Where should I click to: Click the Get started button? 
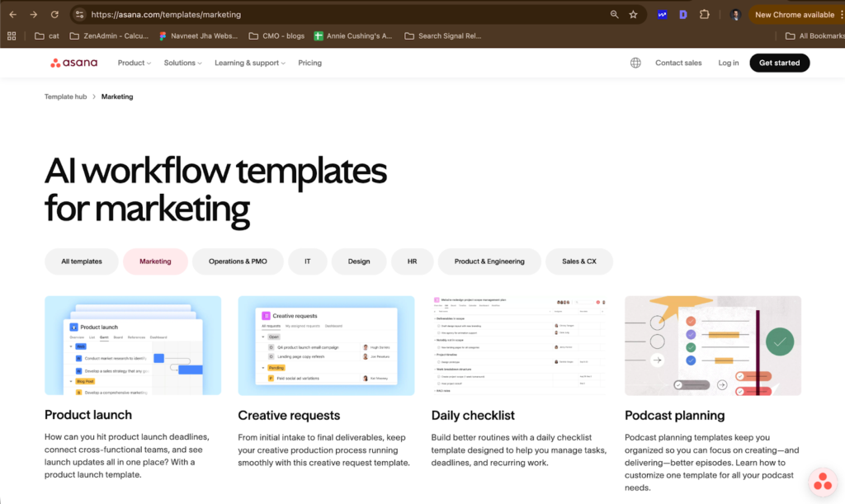779,63
